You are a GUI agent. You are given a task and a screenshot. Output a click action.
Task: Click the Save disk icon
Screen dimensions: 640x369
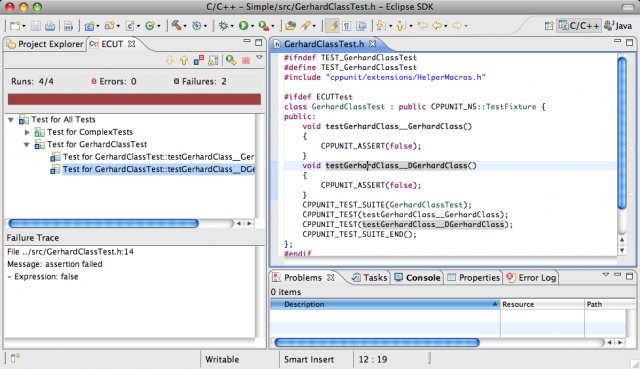point(36,26)
